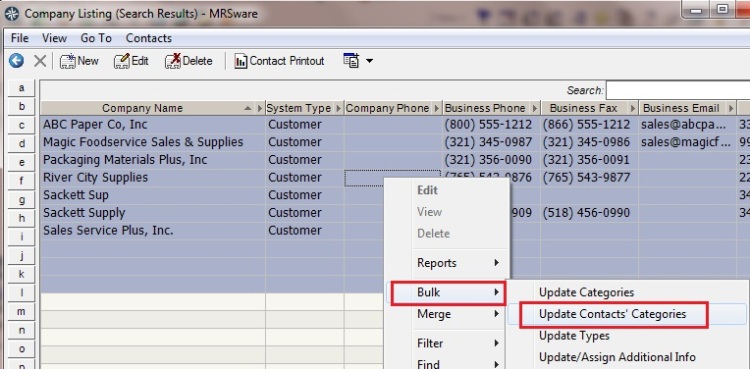
Task: Select Magic Foodservice Sales & Supplies row
Action: point(395,142)
